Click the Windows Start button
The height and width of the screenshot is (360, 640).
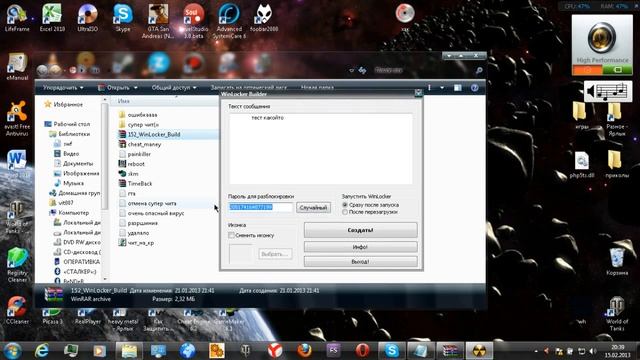tap(12, 351)
